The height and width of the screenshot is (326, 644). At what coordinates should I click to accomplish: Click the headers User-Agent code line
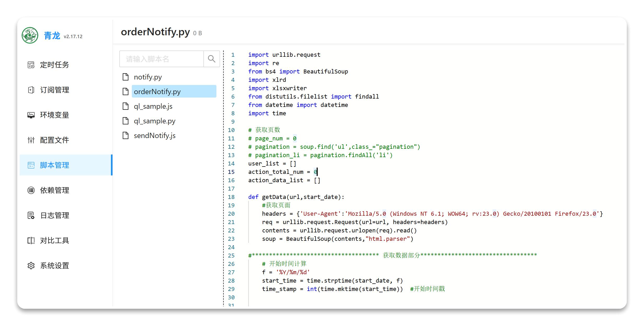(433, 214)
